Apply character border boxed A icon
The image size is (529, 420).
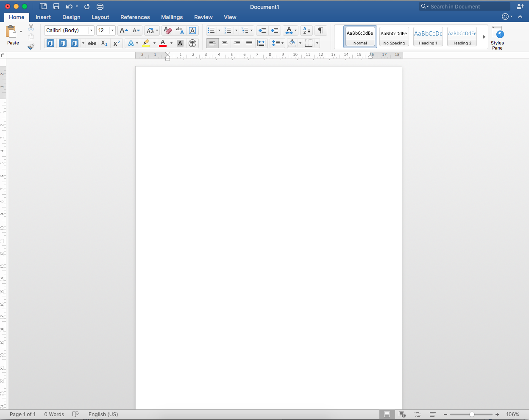pos(192,30)
